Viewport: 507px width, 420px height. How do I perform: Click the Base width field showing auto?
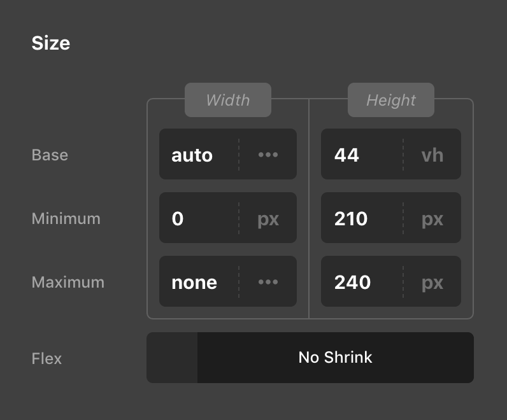click(198, 155)
